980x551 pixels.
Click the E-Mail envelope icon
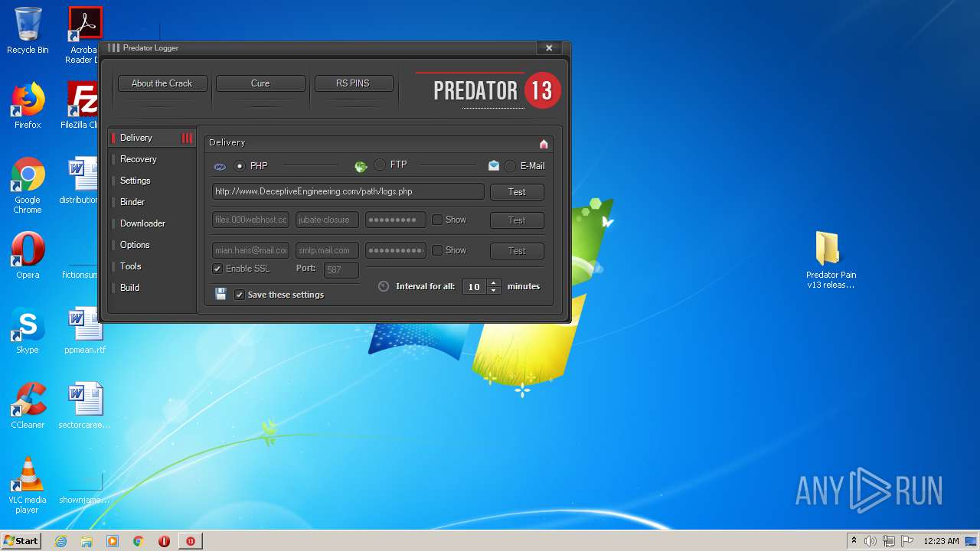(494, 165)
